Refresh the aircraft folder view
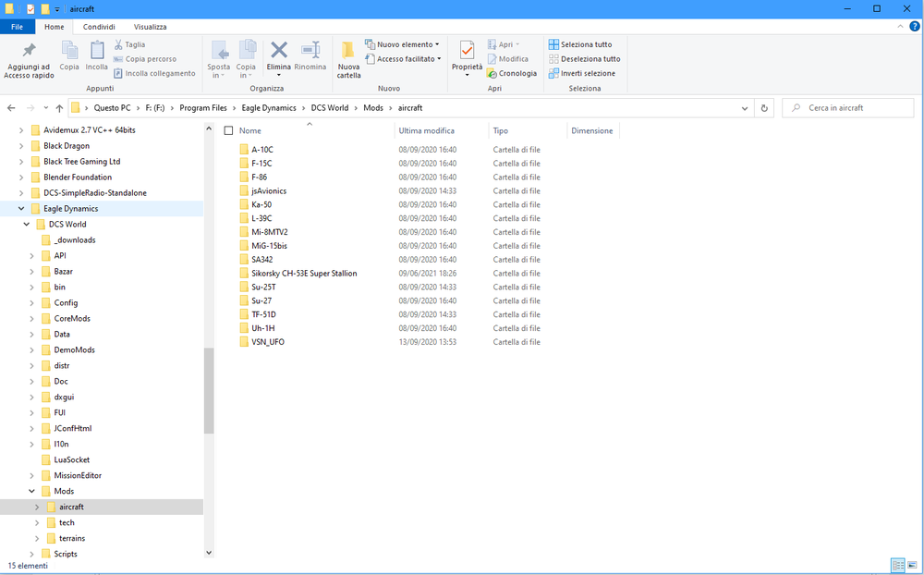 (764, 108)
